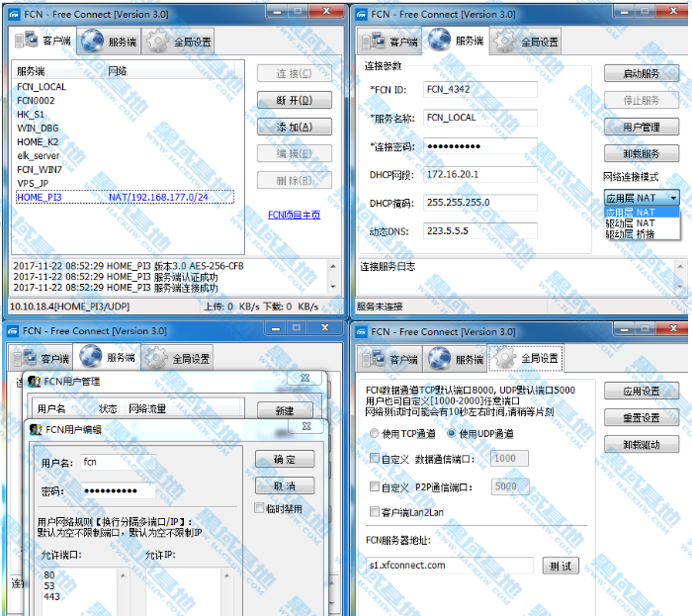The image size is (692, 616).
Task: Click the 卸载服务 button
Action: click(642, 153)
